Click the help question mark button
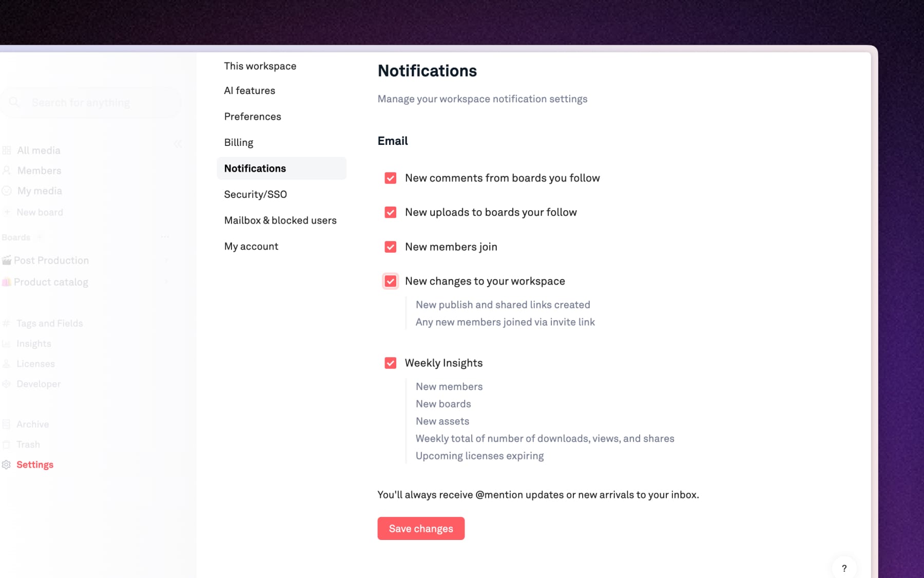The height and width of the screenshot is (578, 924). 844,568
